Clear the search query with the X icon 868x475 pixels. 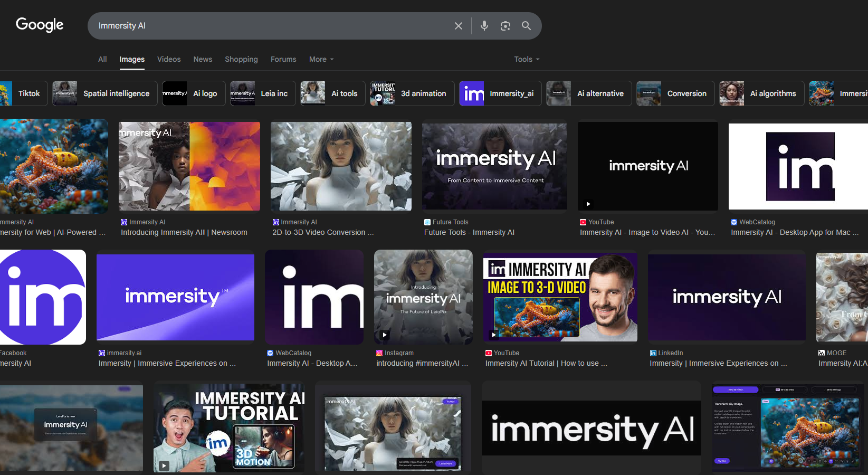(458, 25)
